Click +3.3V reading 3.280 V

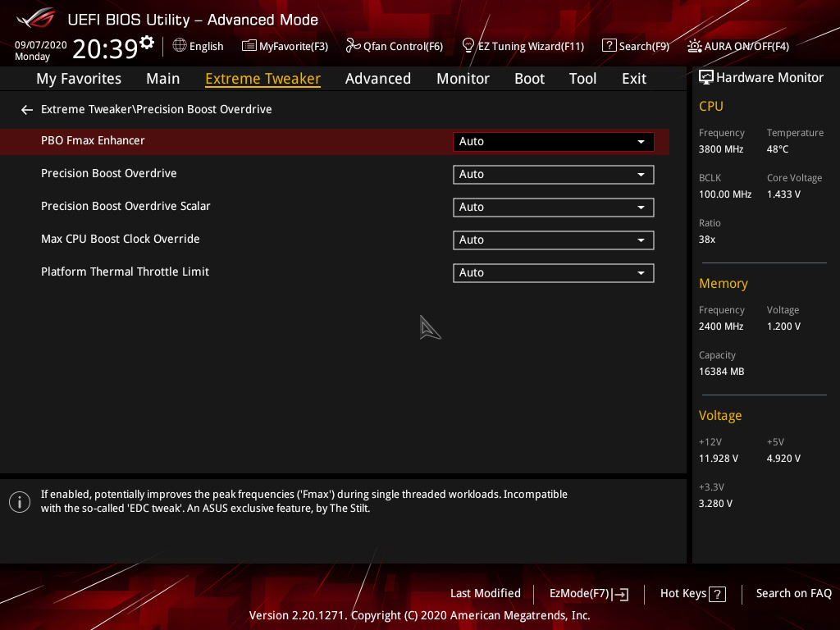point(715,504)
